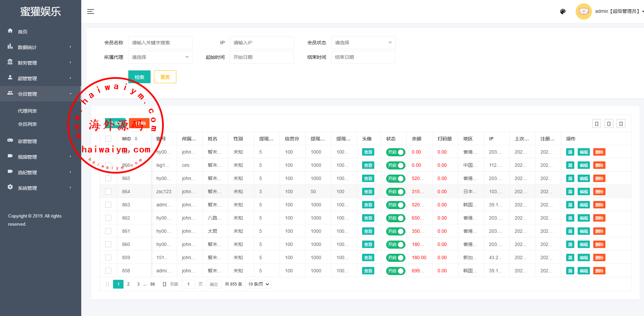Image resolution: width=644 pixels, height=316 pixels.
Task: Click the 起始时间 start date field
Action: (262, 57)
